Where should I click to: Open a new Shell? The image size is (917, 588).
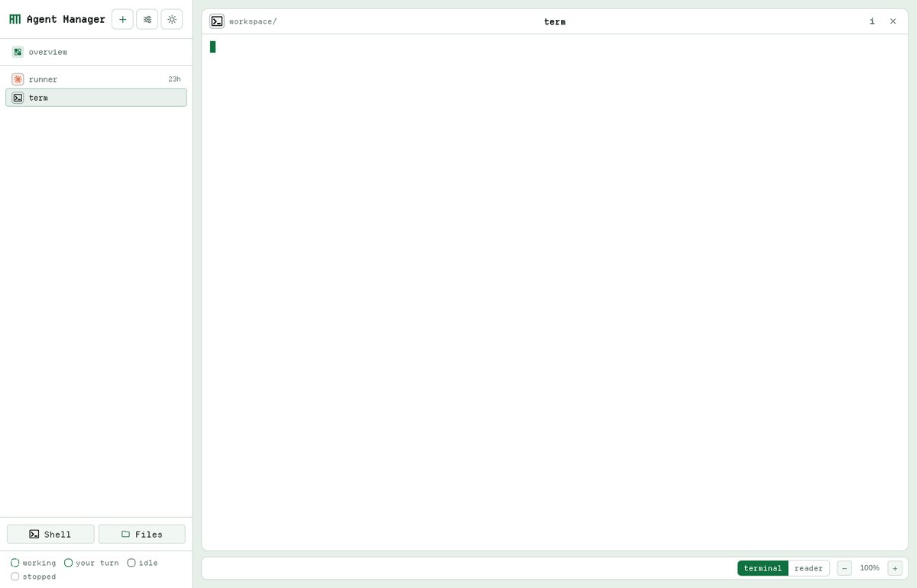[50, 534]
